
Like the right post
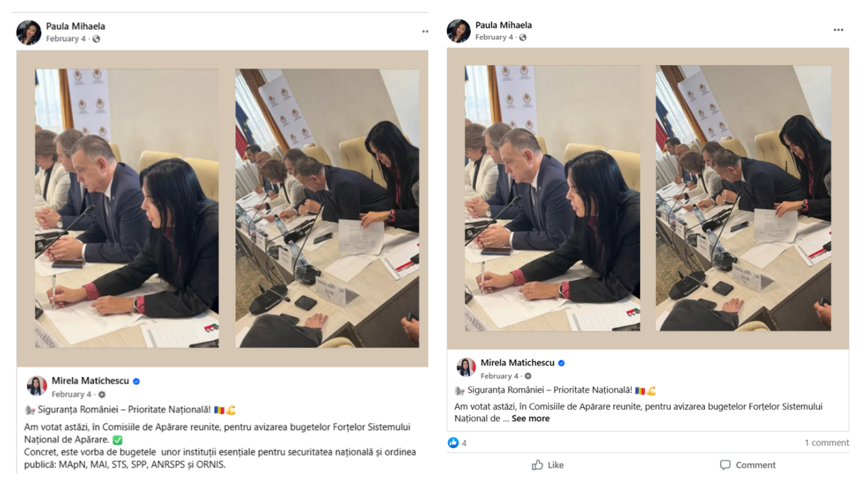[548, 465]
